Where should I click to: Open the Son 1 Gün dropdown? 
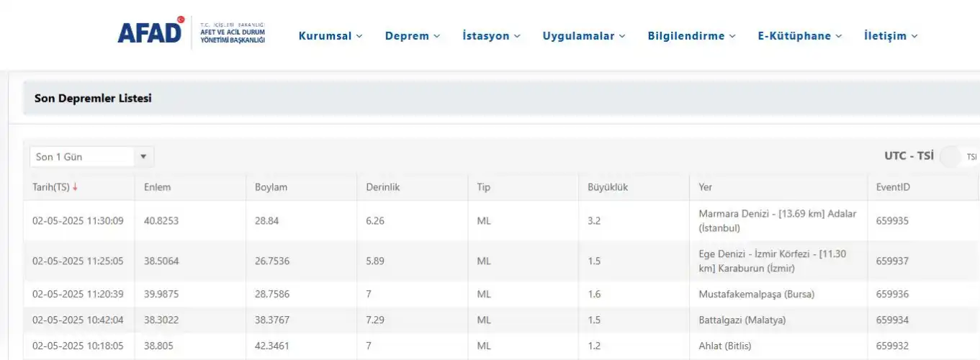pyautogui.click(x=91, y=157)
